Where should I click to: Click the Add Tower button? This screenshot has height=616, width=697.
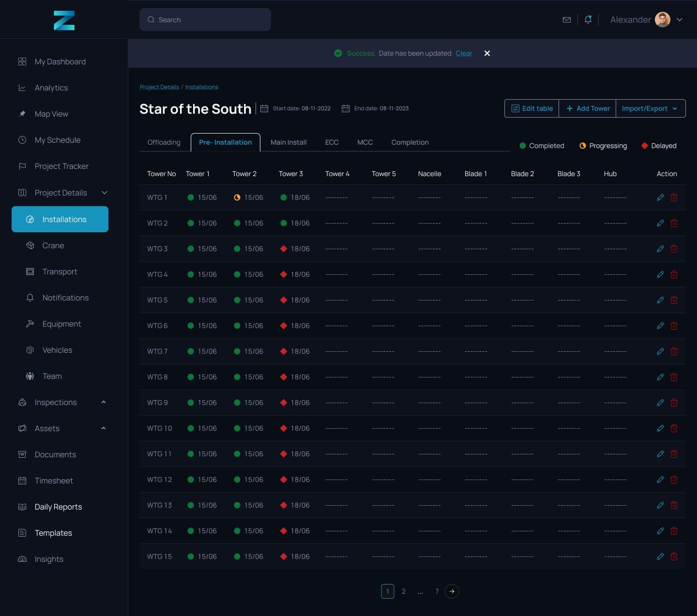[588, 108]
